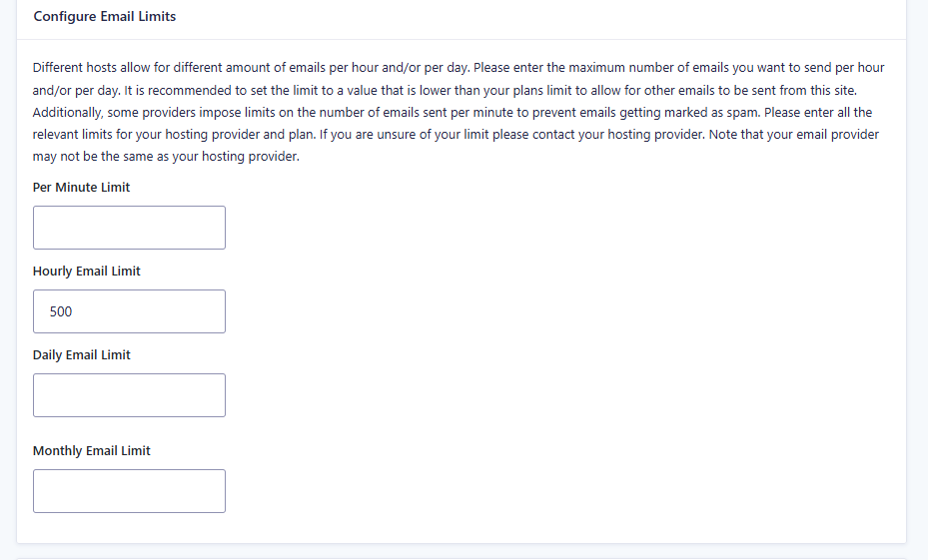Click the "Per Minute Limit" label
The height and width of the screenshot is (560, 928).
pyautogui.click(x=81, y=187)
